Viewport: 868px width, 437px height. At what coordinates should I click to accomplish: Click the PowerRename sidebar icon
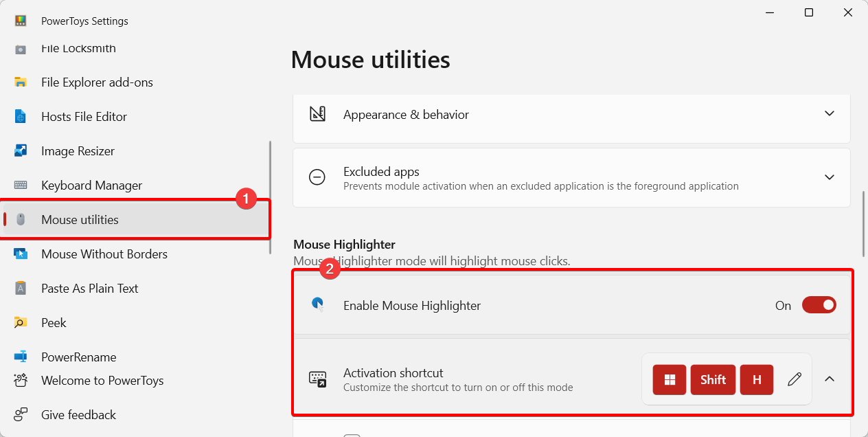[21, 357]
